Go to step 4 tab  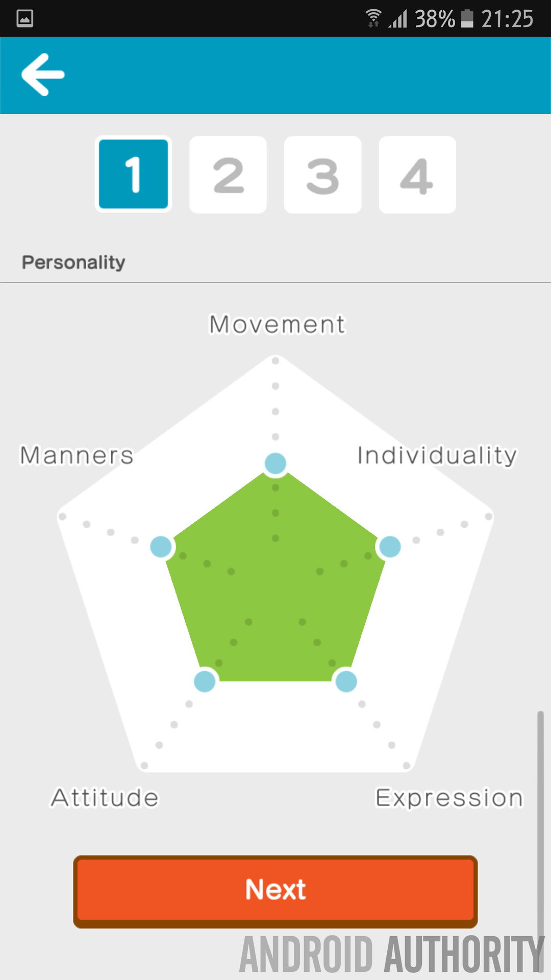(417, 175)
